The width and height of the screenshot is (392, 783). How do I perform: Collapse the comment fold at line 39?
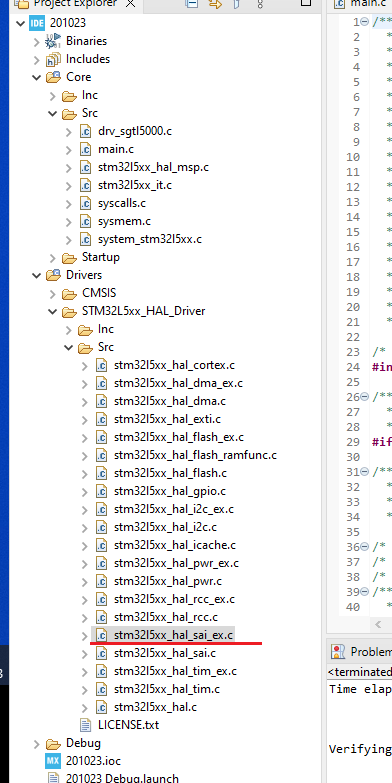pos(365,592)
